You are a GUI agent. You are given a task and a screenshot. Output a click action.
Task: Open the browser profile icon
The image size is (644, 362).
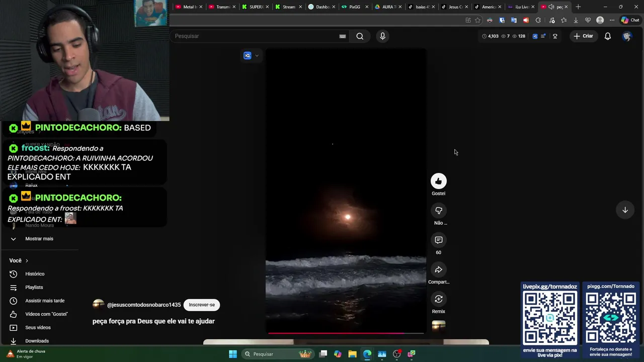coord(600,20)
